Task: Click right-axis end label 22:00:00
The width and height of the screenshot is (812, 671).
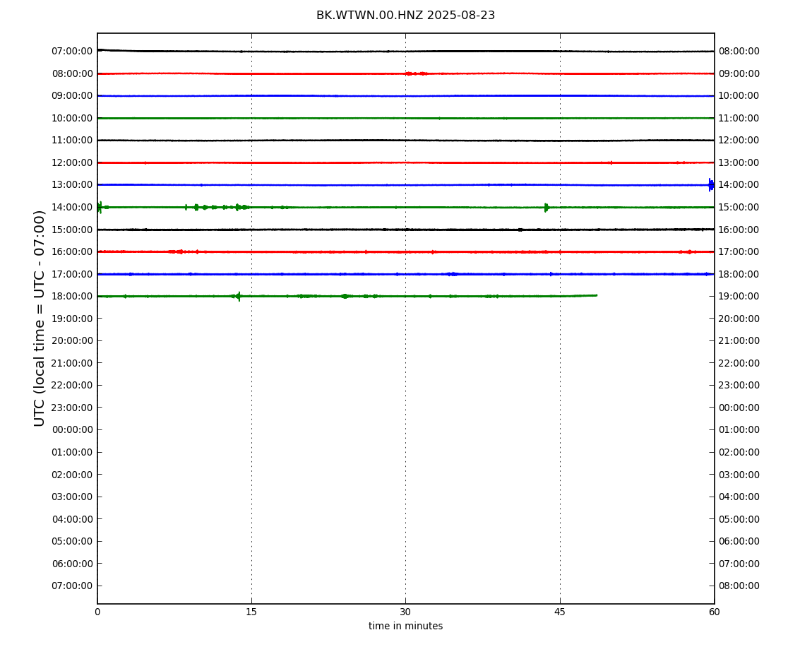Action: tap(739, 363)
